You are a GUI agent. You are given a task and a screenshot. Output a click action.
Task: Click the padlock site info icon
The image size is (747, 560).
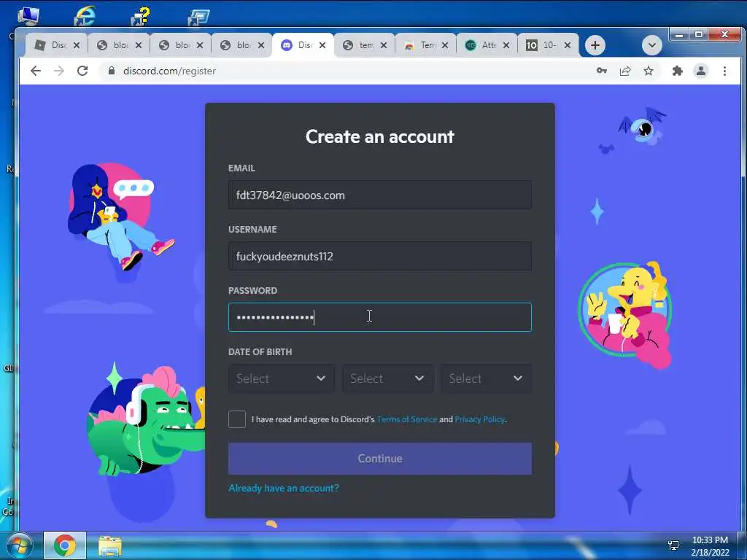coord(112,71)
